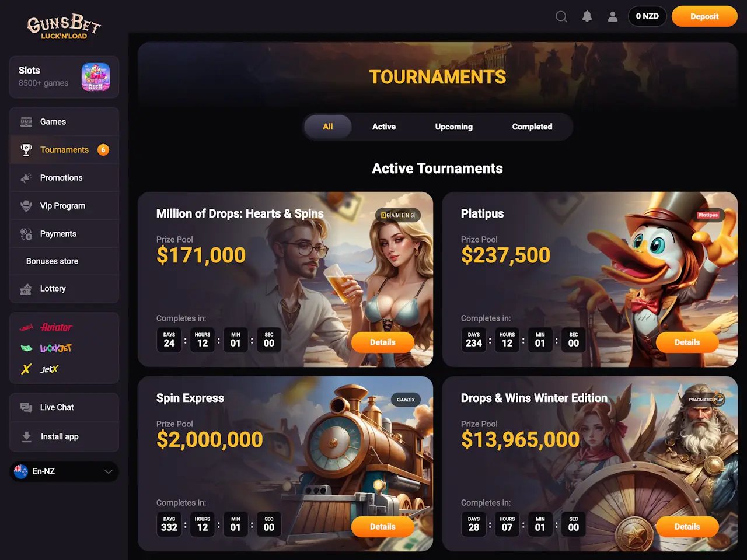Select the Tournaments trophy icon
The width and height of the screenshot is (747, 560).
coord(26,150)
